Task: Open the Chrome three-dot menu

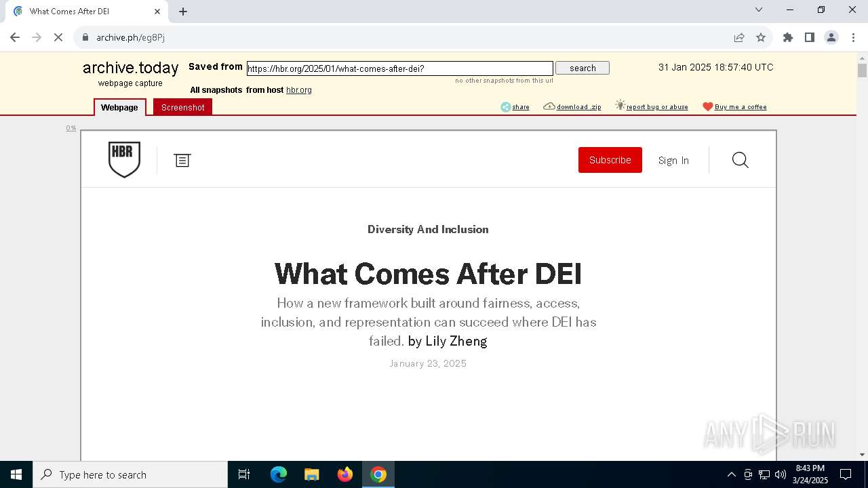Action: (x=853, y=37)
